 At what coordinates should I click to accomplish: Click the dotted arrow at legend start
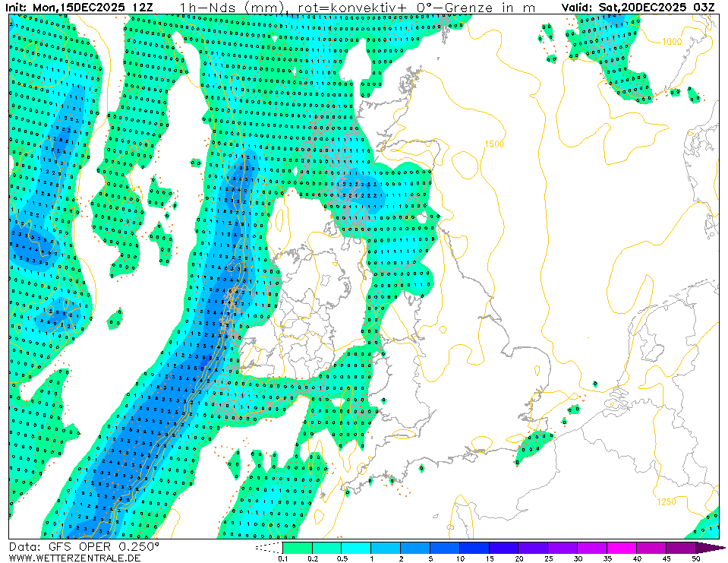click(x=269, y=547)
